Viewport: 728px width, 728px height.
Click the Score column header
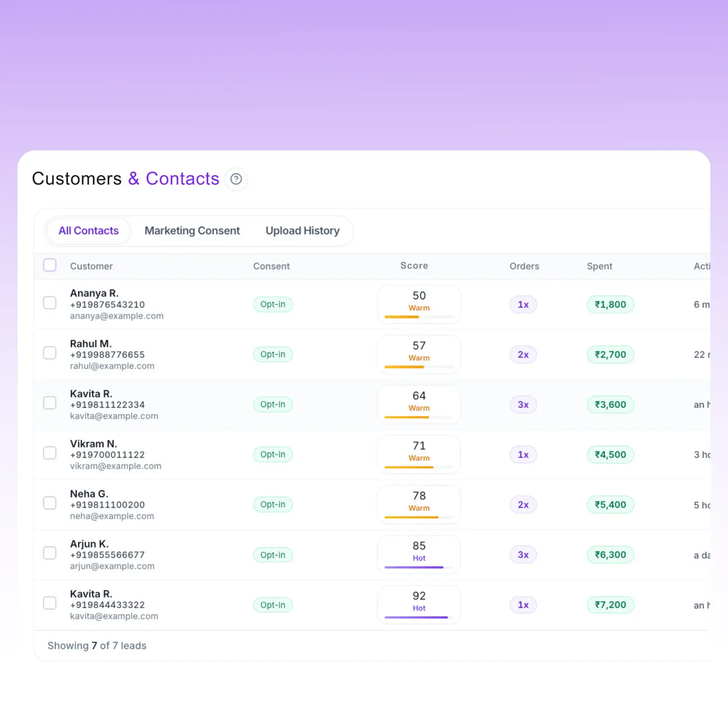pyautogui.click(x=414, y=266)
